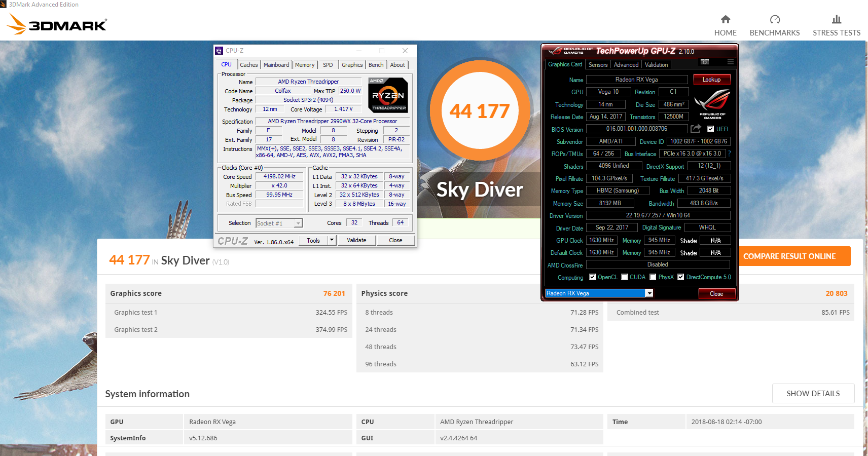Switch to the CPU-Z Graphics tab
The width and height of the screenshot is (868, 456).
point(352,65)
